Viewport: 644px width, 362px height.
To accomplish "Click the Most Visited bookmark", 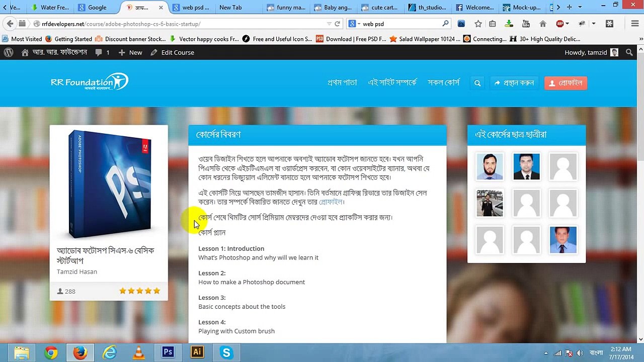I will tap(22, 39).
